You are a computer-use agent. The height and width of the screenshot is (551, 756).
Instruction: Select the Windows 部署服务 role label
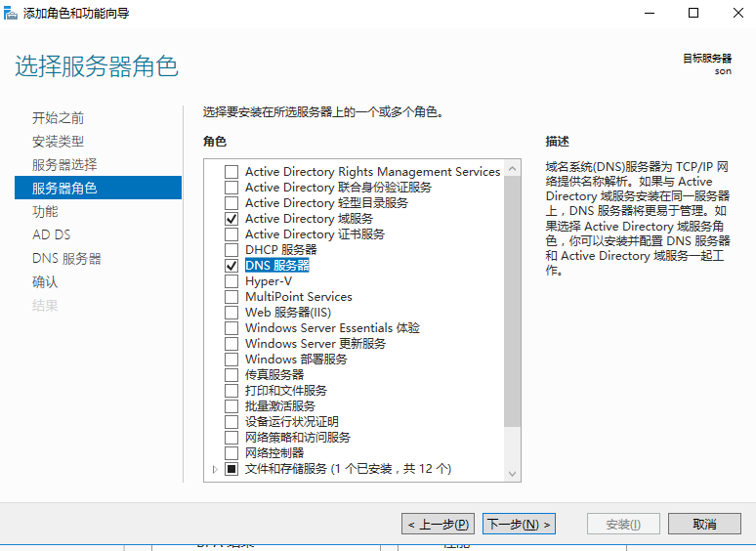[x=296, y=360]
